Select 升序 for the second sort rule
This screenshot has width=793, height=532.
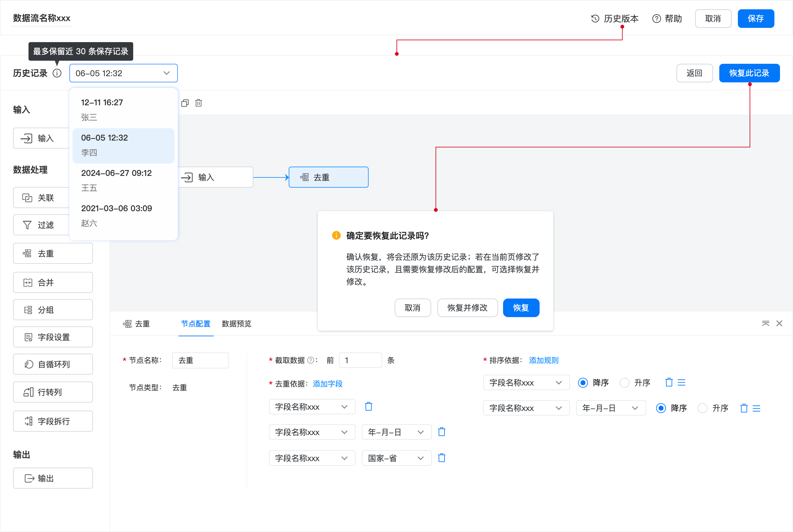[x=703, y=408]
